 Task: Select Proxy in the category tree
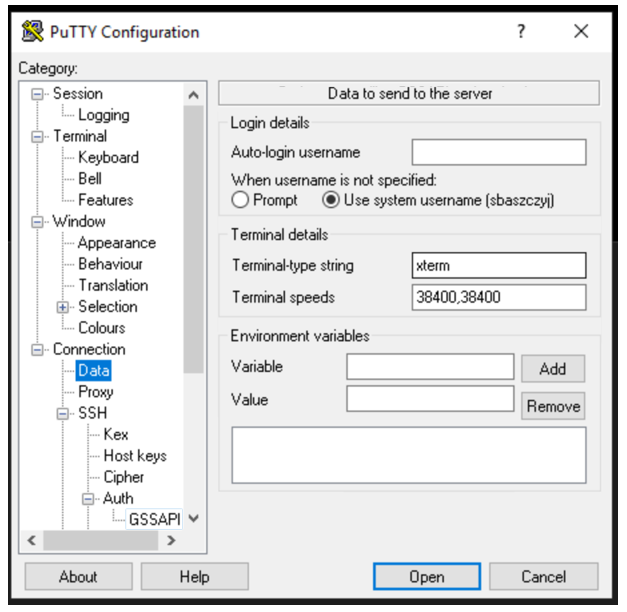(96, 392)
